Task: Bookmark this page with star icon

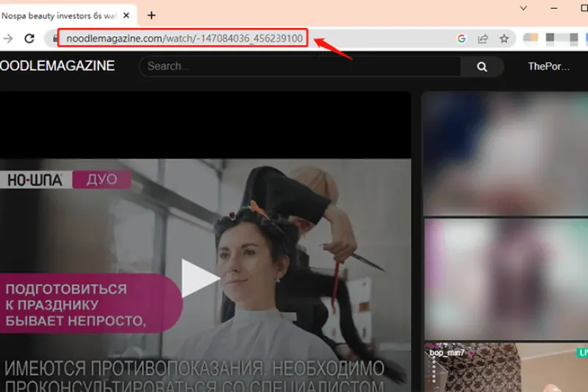Action: click(x=504, y=39)
